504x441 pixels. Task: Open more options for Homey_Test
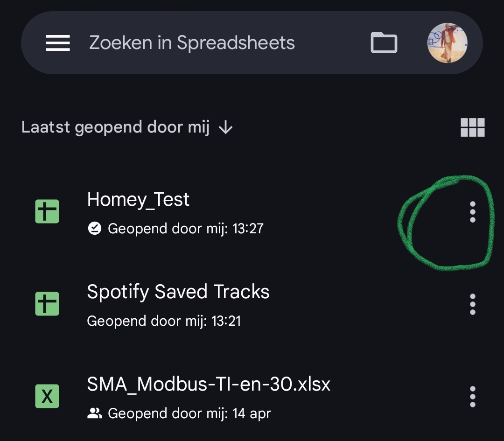coord(472,212)
